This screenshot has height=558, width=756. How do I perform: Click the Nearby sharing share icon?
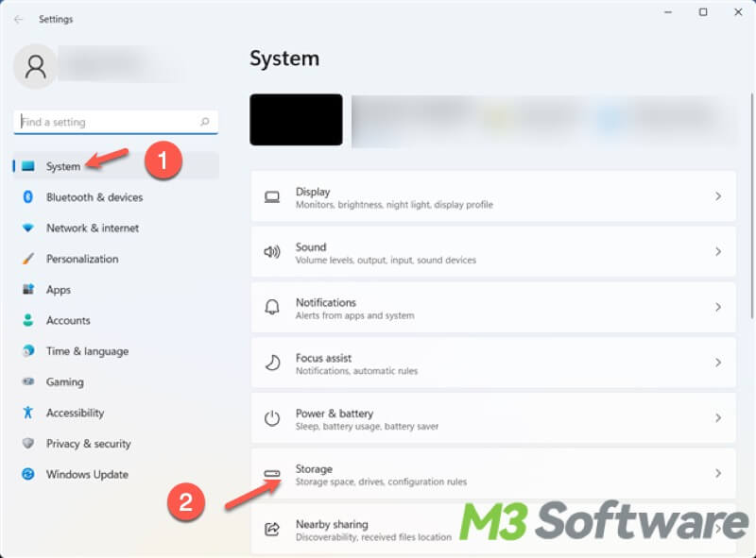pyautogui.click(x=272, y=529)
